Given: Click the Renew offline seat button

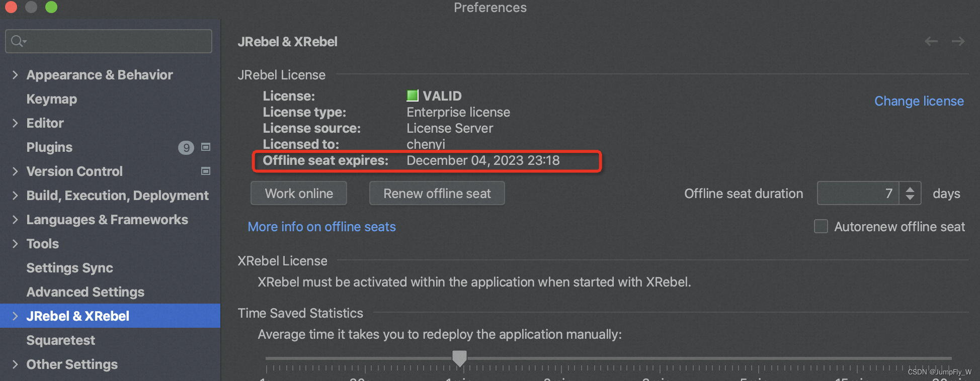Looking at the screenshot, I should pyautogui.click(x=437, y=194).
